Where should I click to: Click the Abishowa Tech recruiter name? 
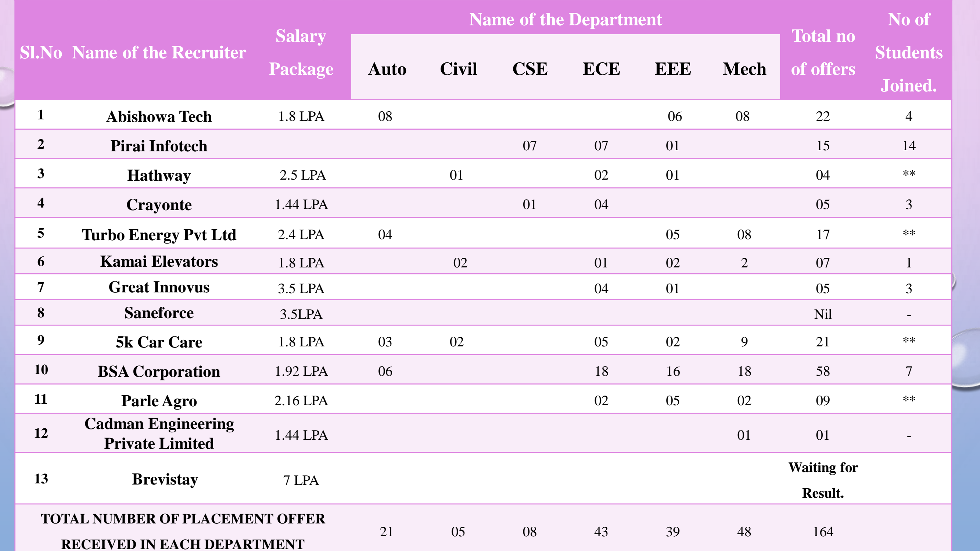(x=159, y=116)
